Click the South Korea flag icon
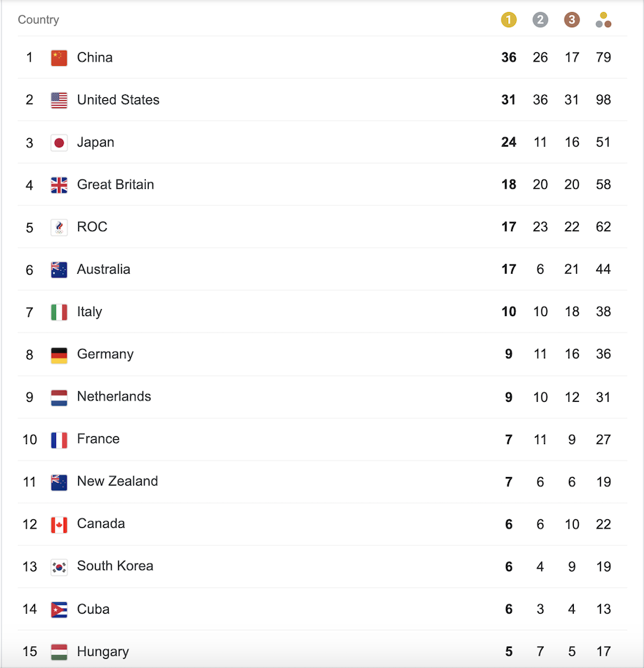 click(59, 567)
